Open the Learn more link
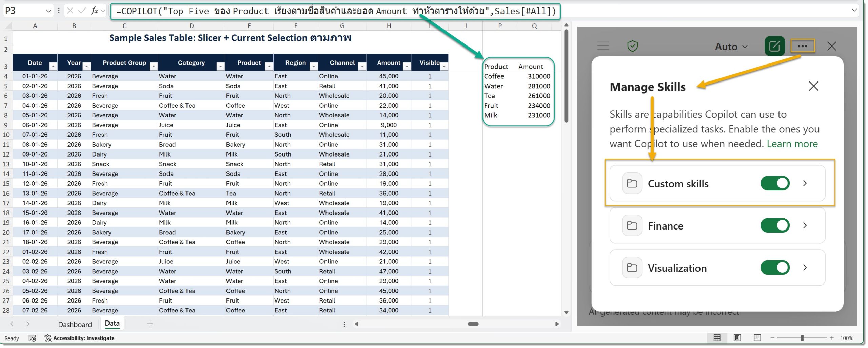The height and width of the screenshot is (348, 868). coord(792,144)
